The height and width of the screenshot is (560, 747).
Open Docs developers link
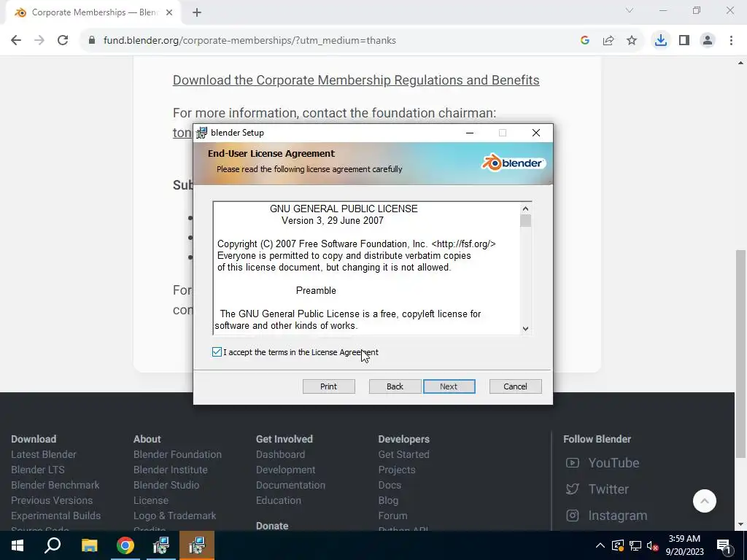point(390,485)
